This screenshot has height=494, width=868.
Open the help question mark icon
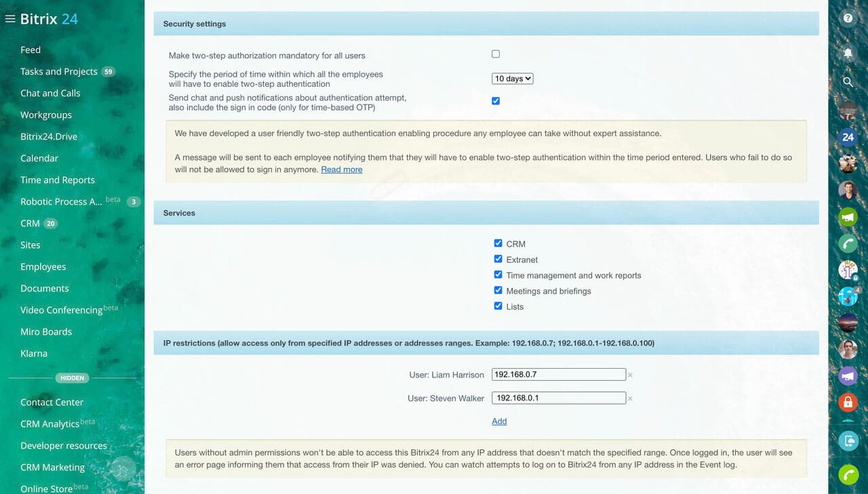coord(848,19)
